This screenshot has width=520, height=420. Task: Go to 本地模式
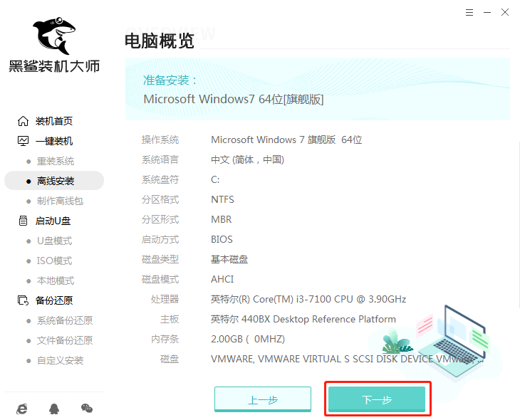pos(55,280)
